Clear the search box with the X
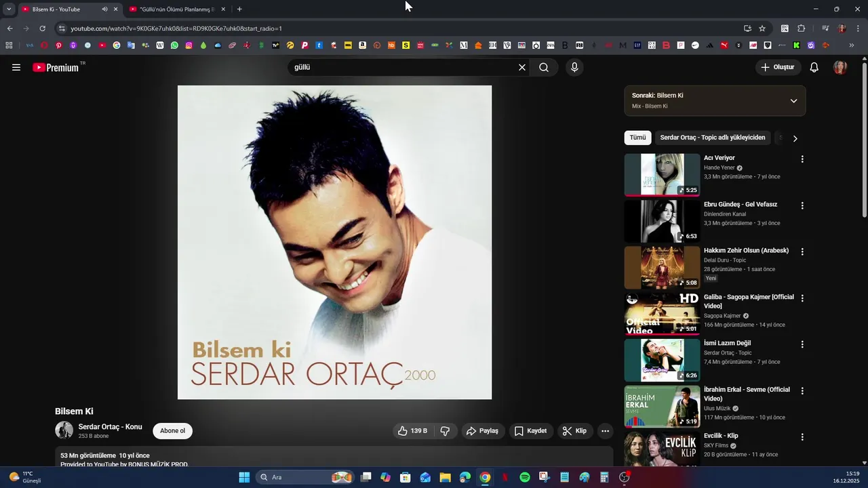The height and width of the screenshot is (488, 868). click(522, 67)
